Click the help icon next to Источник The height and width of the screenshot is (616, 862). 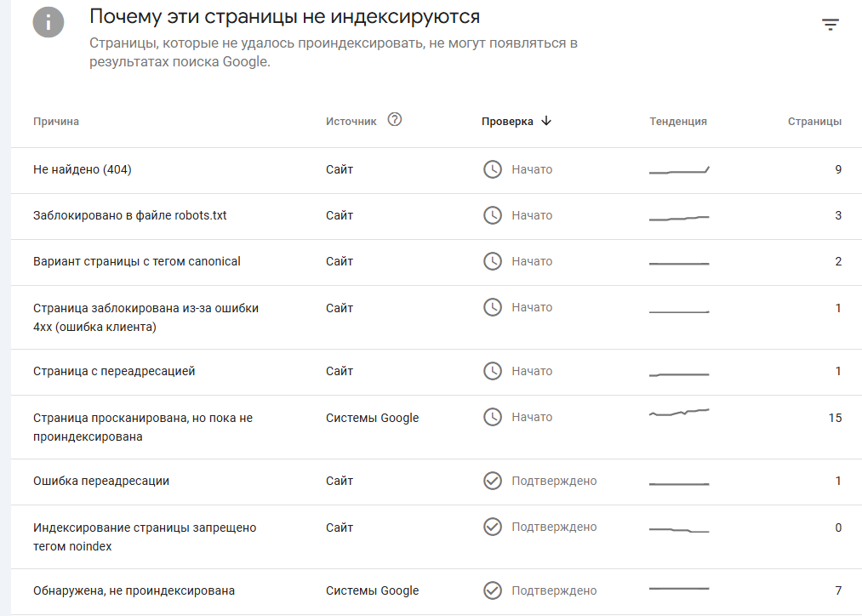(394, 120)
